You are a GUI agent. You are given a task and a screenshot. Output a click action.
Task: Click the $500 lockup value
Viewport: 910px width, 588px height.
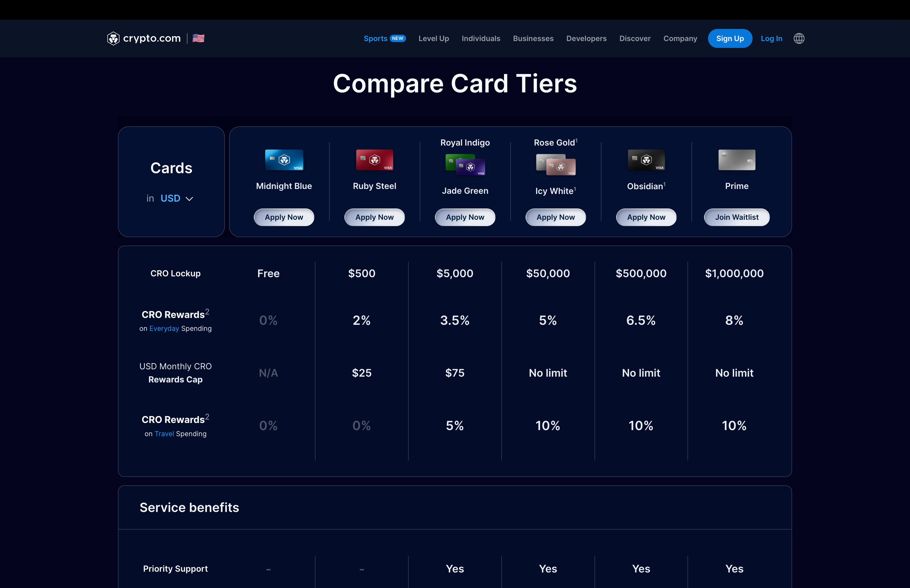[362, 273]
